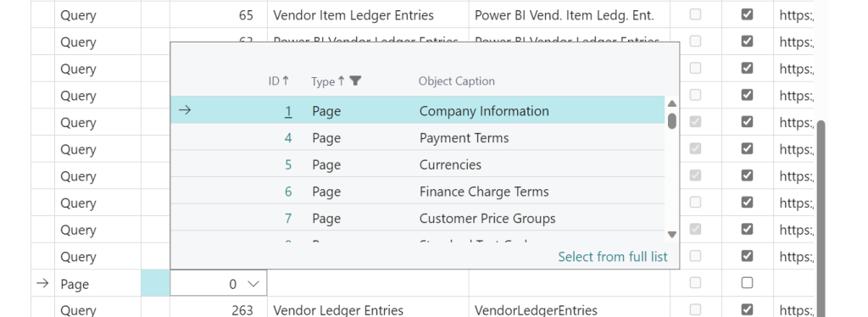Click the greyed first checkbox in the Page row

tap(695, 283)
